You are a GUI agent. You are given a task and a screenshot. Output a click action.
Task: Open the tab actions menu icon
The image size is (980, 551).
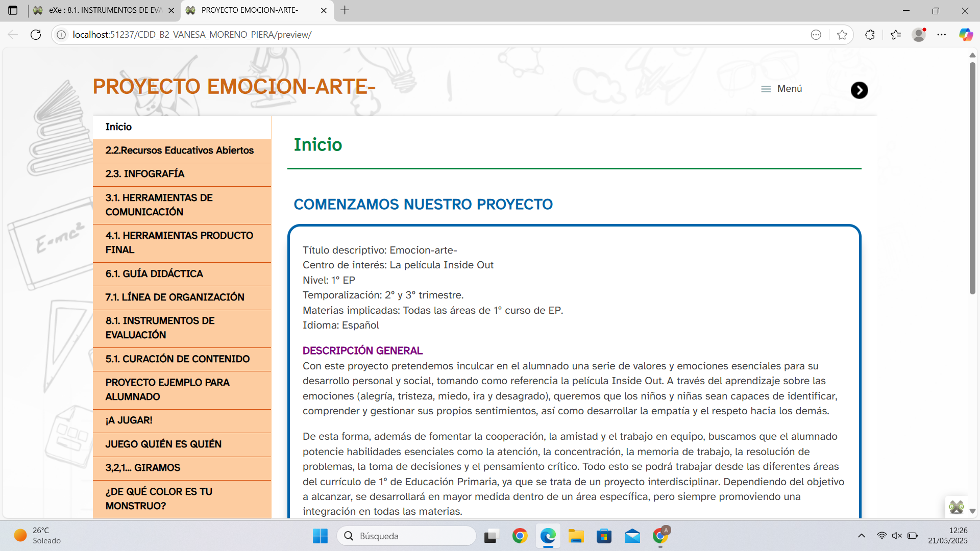click(13, 10)
